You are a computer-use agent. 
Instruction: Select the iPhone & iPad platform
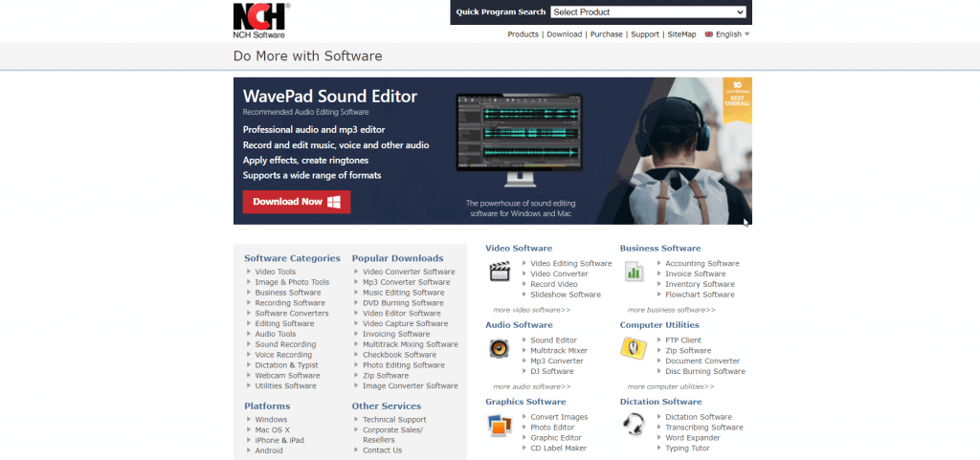(x=279, y=440)
